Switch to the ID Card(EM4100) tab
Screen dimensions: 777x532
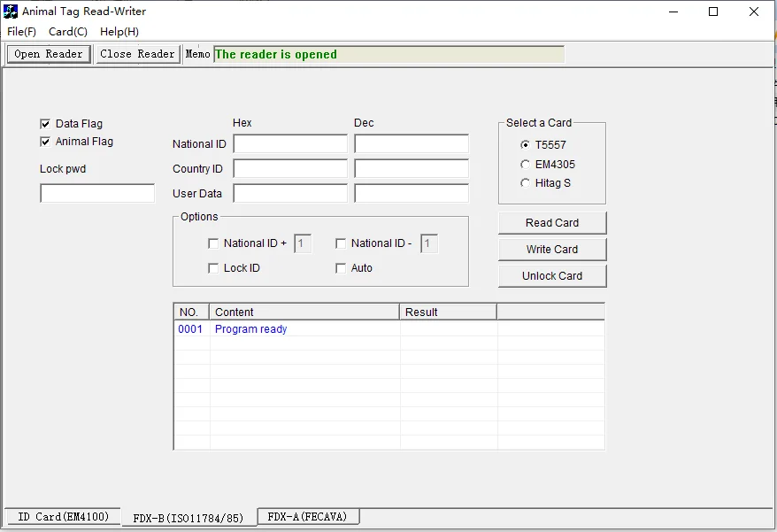click(63, 517)
